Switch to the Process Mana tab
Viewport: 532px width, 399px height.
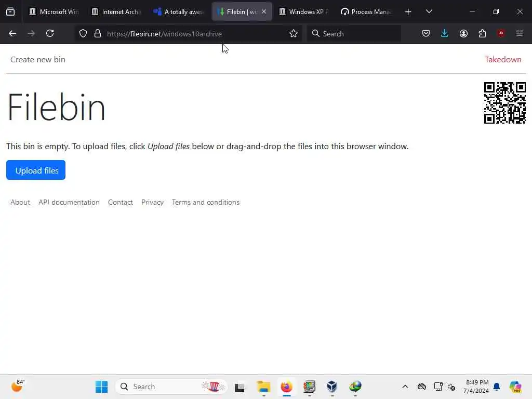[x=366, y=12]
